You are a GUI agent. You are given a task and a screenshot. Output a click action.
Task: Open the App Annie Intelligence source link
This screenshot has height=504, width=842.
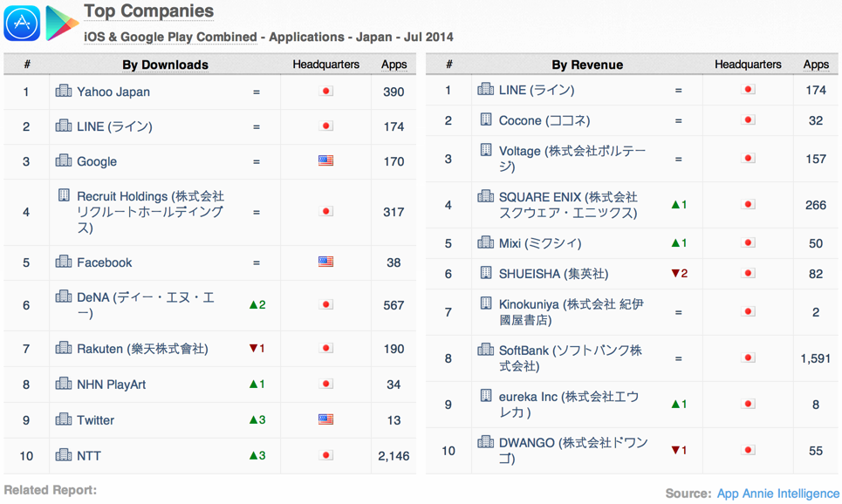(x=778, y=494)
